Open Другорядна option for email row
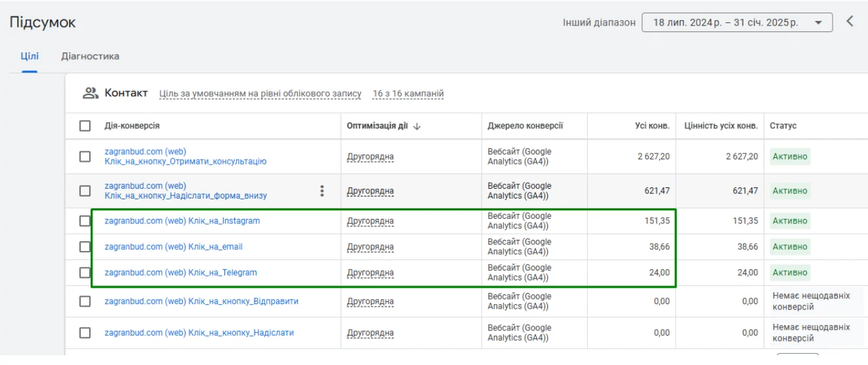The height and width of the screenshot is (365, 868). (371, 248)
